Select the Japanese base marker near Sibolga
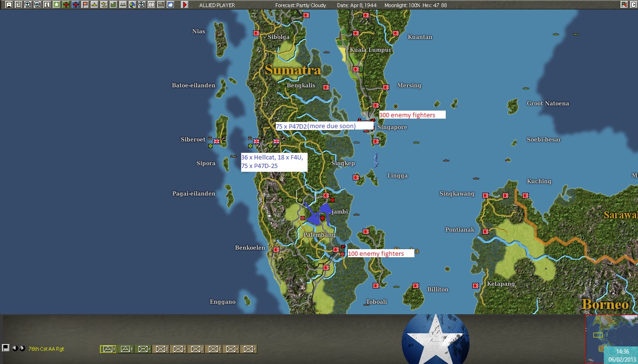The height and width of the screenshot is (364, 638). click(256, 33)
